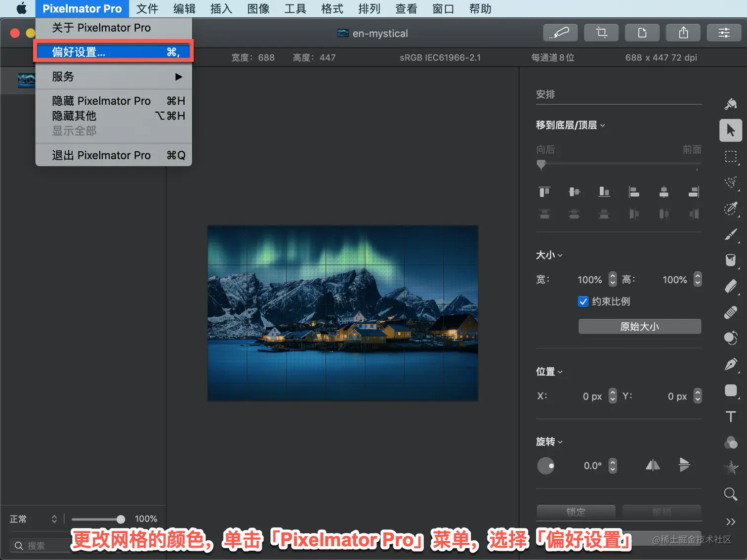Click the 原始大小 button

640,327
